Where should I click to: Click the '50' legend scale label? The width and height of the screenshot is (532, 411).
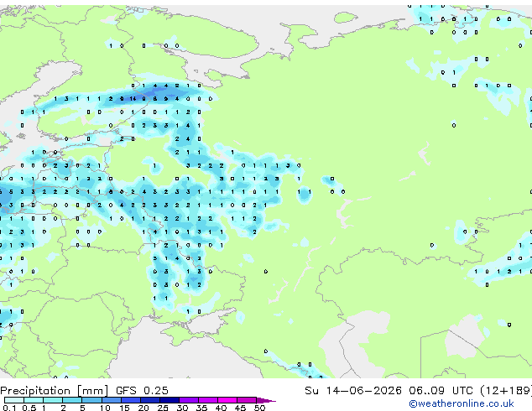coord(259,408)
